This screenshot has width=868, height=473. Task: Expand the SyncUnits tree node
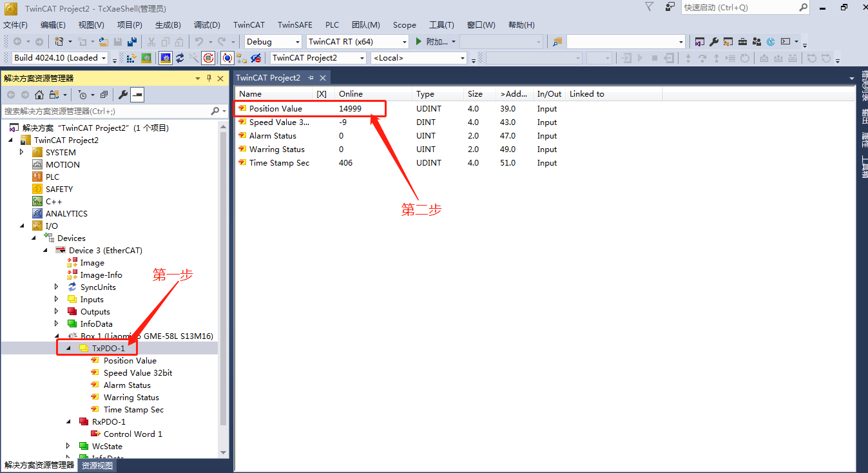(57, 287)
